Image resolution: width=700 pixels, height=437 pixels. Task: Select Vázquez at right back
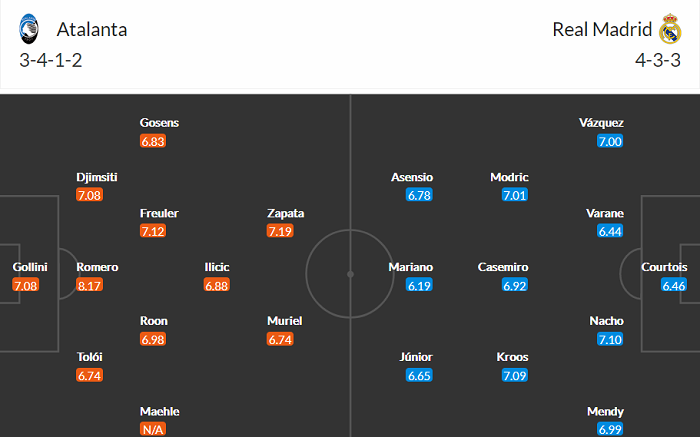click(601, 123)
